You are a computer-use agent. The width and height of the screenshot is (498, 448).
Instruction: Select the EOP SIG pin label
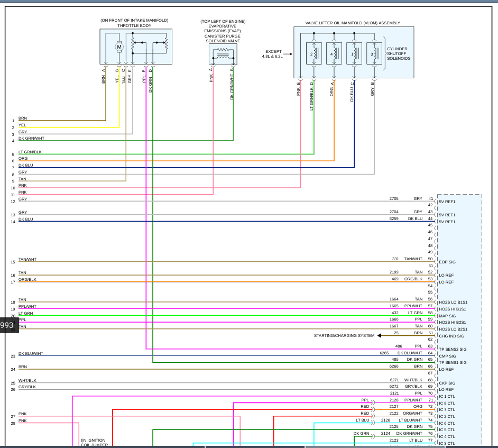(x=447, y=262)
